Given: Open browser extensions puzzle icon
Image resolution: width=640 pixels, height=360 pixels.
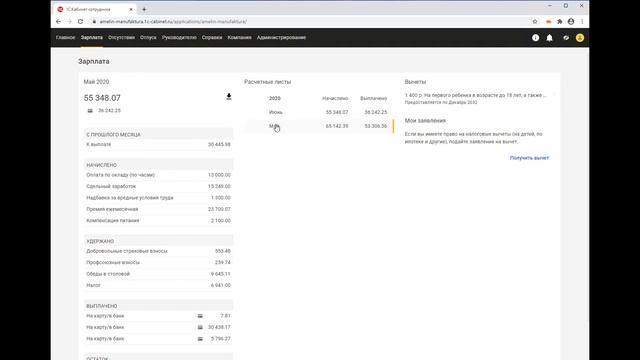Looking at the screenshot, I should coord(560,22).
